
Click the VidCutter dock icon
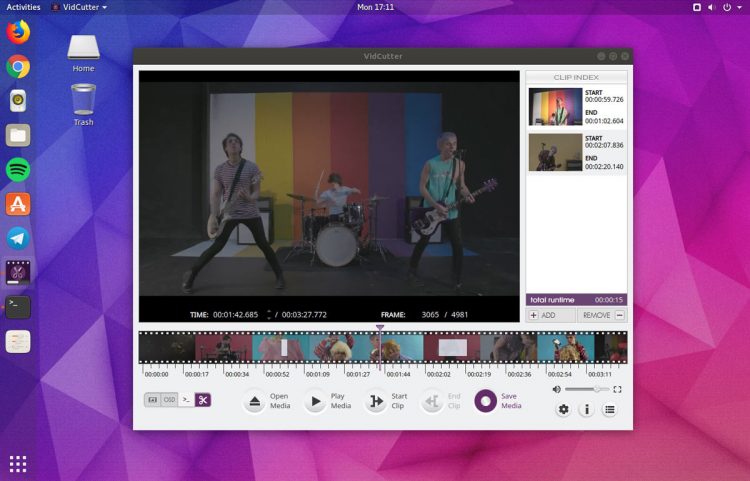click(18, 273)
